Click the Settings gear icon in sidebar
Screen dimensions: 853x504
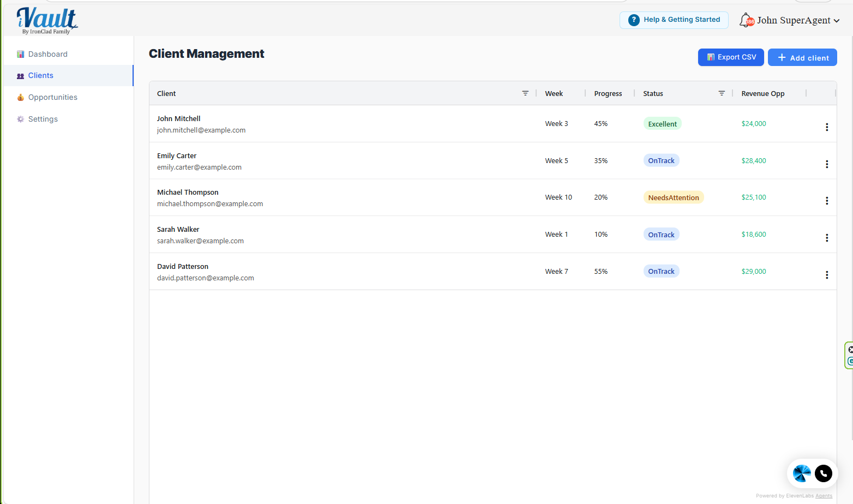click(21, 119)
